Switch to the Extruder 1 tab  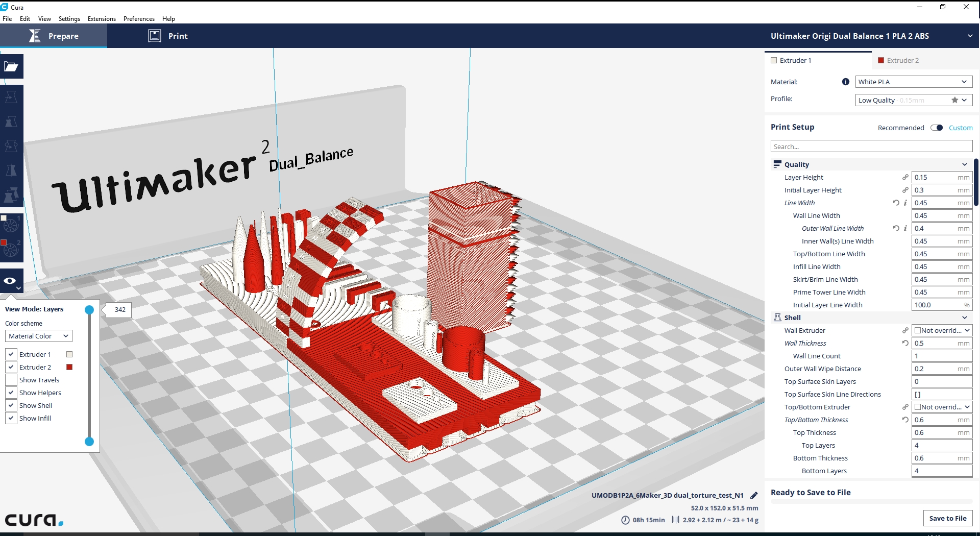click(818, 60)
